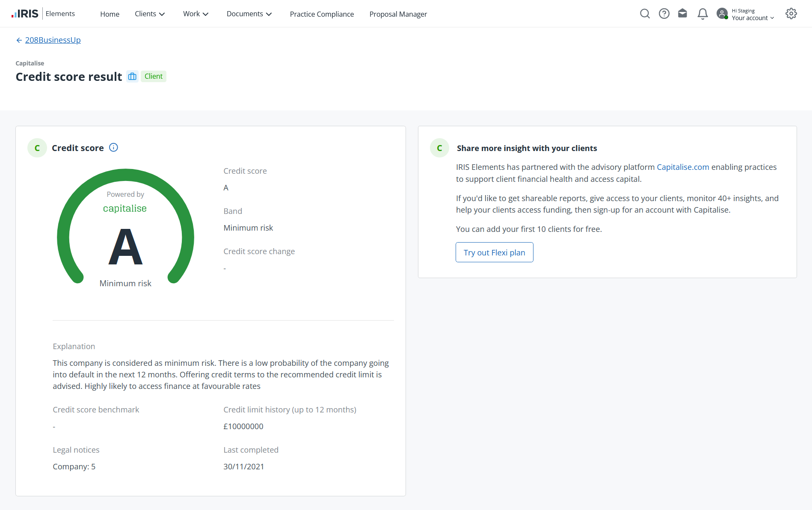Open the messages envelope icon
812x510 pixels.
(683, 14)
